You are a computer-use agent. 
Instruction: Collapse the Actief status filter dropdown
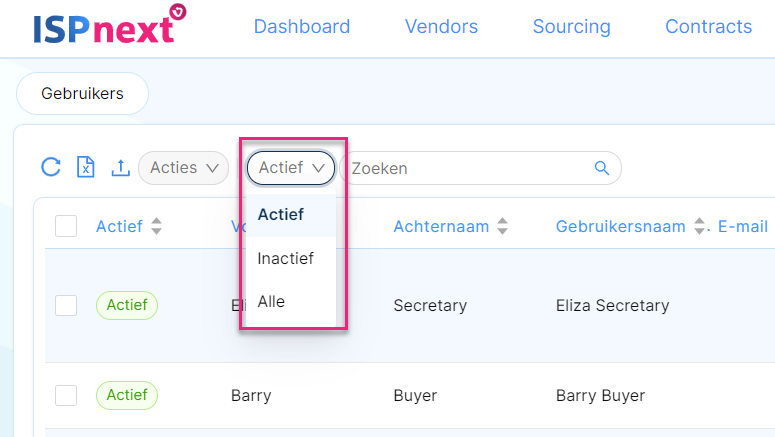coord(291,168)
